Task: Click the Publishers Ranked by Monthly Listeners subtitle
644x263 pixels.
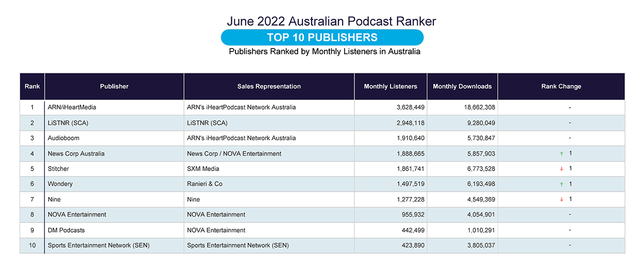Action: tap(325, 52)
